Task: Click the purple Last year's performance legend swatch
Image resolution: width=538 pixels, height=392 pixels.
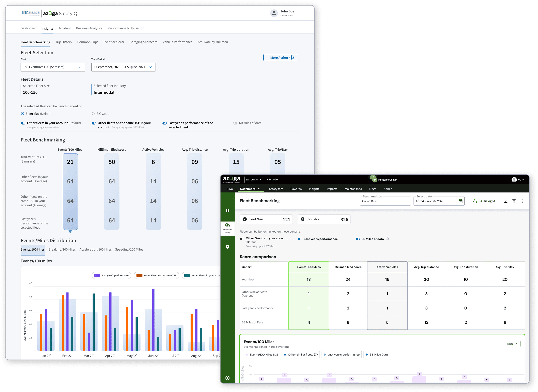Action: [97, 275]
